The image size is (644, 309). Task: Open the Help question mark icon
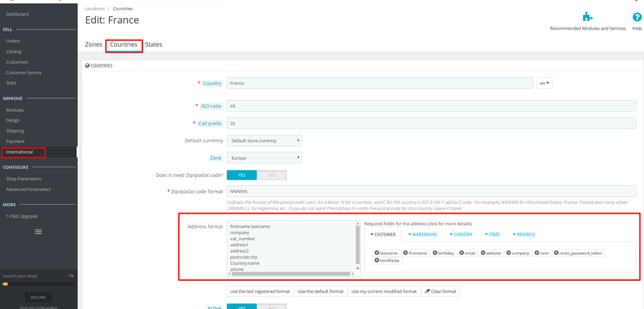point(637,17)
